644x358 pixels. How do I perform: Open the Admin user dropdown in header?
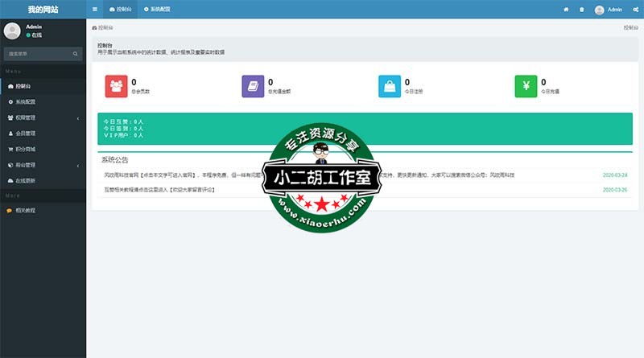tap(609, 10)
